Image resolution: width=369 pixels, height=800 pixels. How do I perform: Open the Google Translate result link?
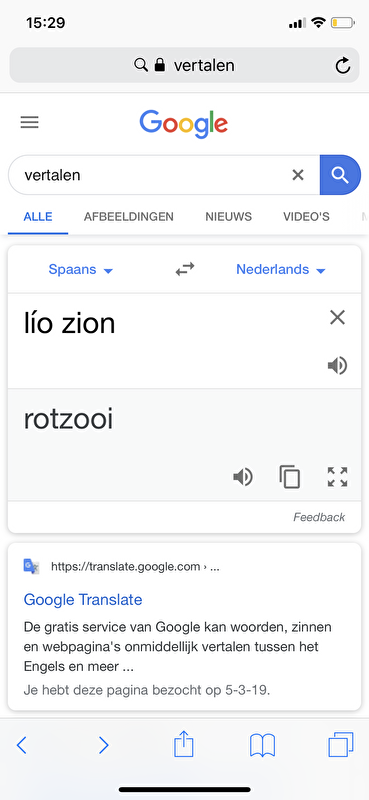(83, 599)
